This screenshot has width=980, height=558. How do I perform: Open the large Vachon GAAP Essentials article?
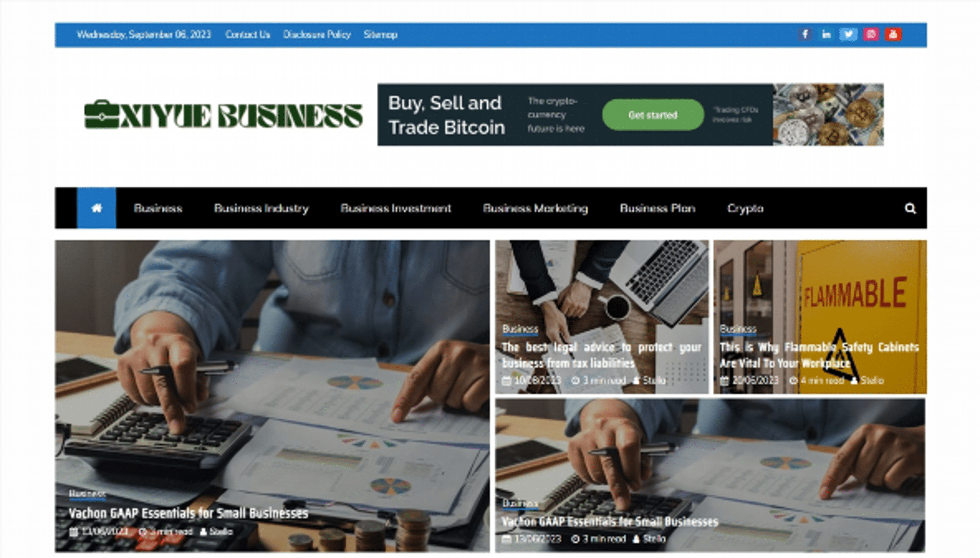click(188, 513)
